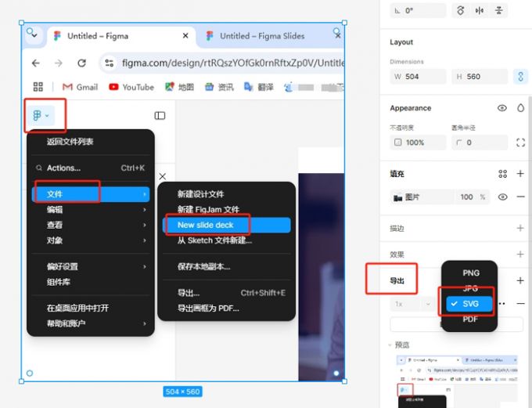Select the checked SVG format option

(469, 304)
